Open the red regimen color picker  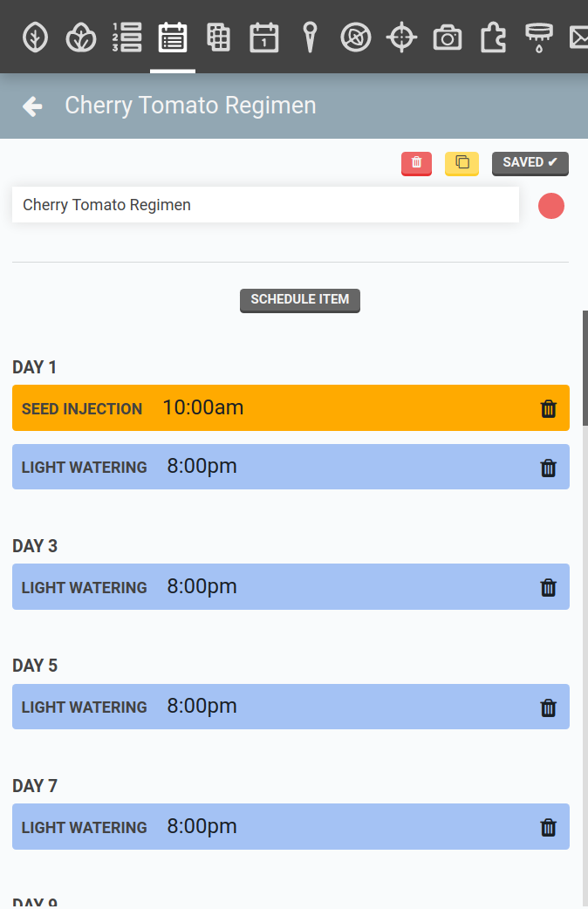pos(551,206)
